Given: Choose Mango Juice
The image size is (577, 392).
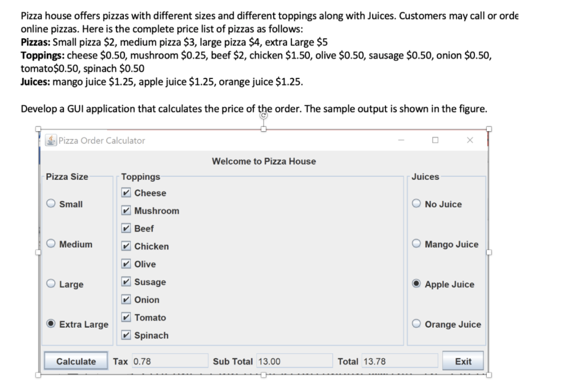Looking at the screenshot, I should [x=416, y=244].
